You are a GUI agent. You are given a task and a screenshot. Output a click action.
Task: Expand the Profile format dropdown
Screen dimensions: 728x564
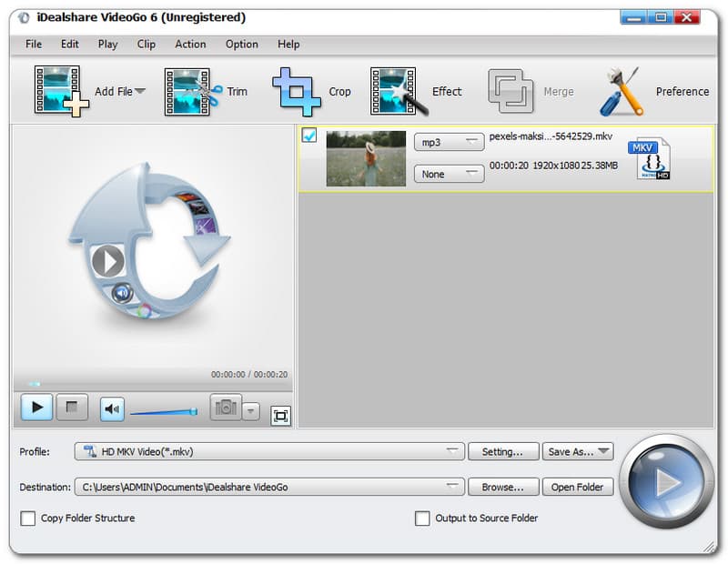pos(269,451)
